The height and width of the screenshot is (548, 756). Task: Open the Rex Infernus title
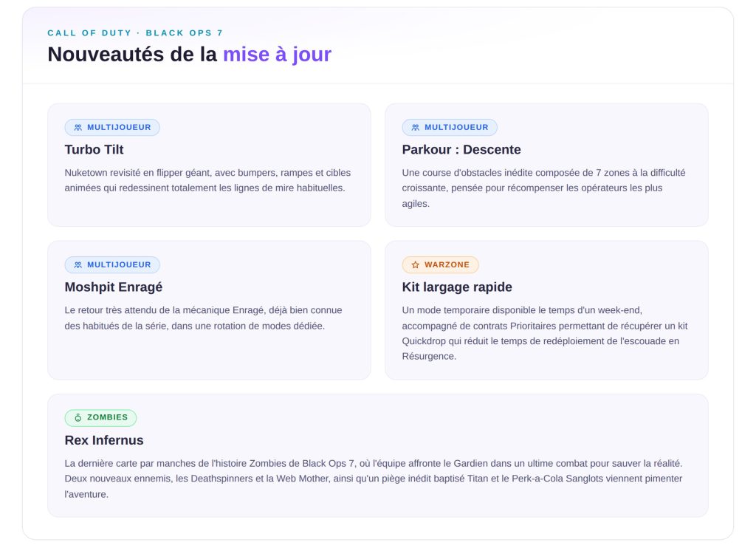(x=104, y=440)
